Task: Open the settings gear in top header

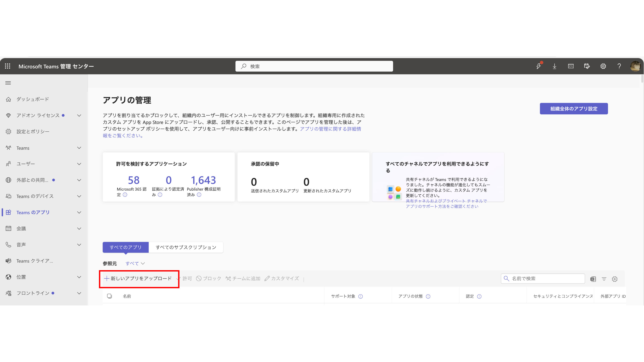Action: pyautogui.click(x=603, y=66)
